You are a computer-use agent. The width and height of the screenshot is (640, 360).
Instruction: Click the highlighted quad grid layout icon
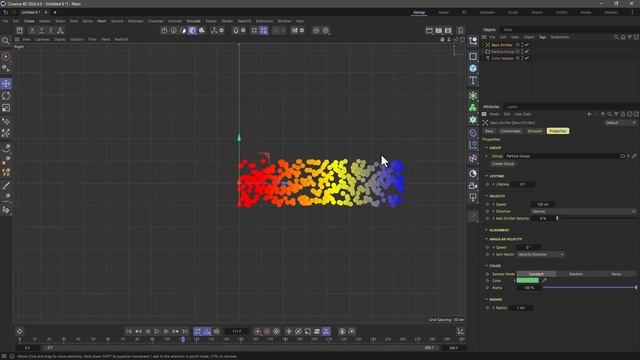[264, 30]
